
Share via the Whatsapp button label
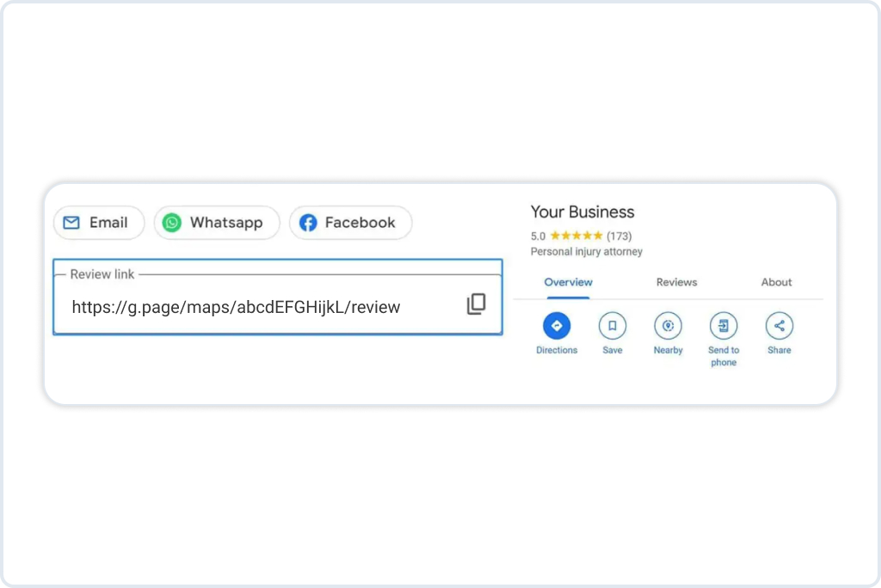[226, 223]
